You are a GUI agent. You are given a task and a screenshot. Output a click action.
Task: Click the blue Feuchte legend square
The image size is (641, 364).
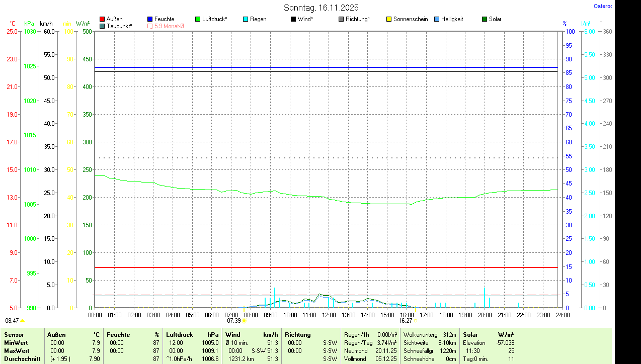tap(150, 19)
